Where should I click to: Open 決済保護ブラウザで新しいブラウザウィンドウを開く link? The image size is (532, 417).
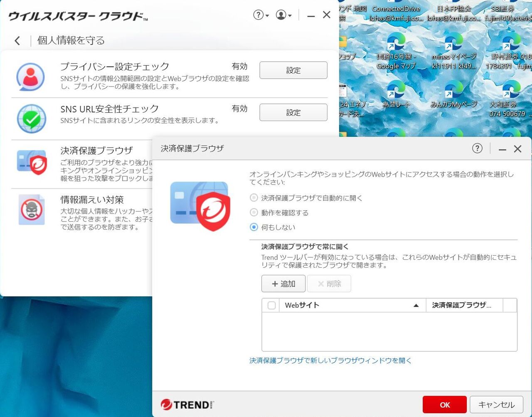pos(330,360)
